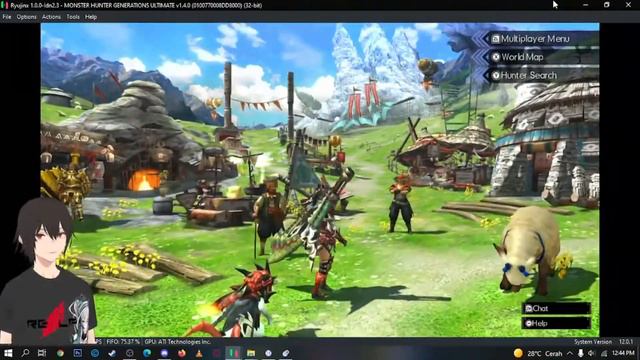Click the Hunter Search Y button icon
Image resolution: width=640 pixels, height=360 pixels.
(496, 76)
